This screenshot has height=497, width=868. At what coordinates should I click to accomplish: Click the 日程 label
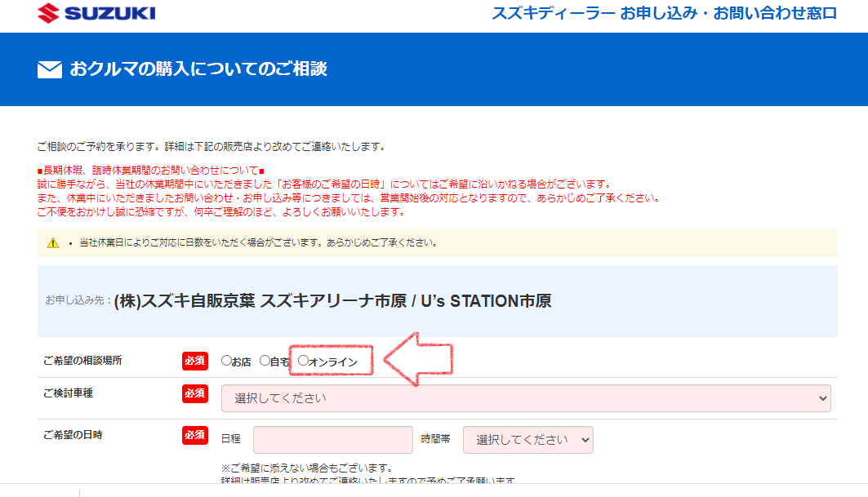coord(231,439)
